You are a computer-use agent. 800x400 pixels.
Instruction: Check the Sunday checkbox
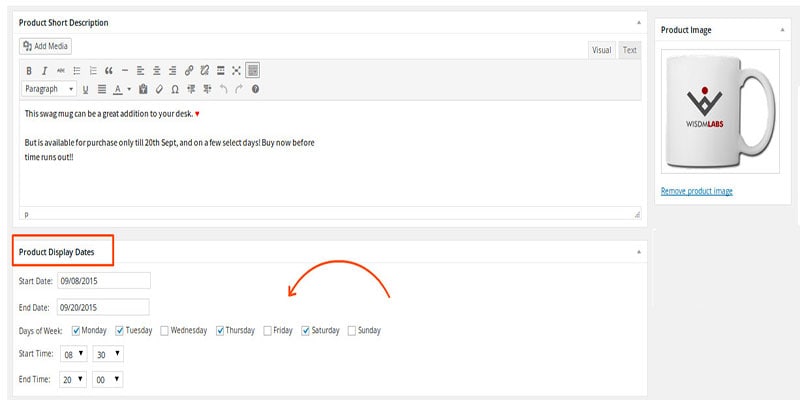point(352,331)
